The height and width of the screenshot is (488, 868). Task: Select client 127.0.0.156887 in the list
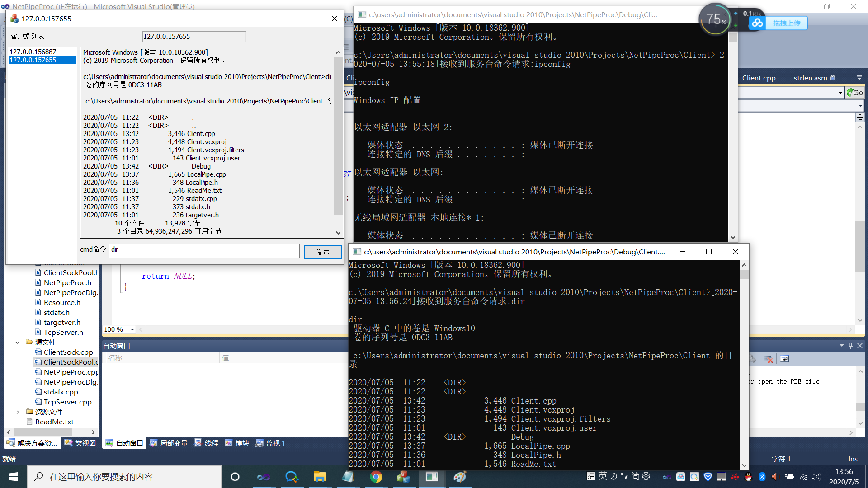pos(42,52)
